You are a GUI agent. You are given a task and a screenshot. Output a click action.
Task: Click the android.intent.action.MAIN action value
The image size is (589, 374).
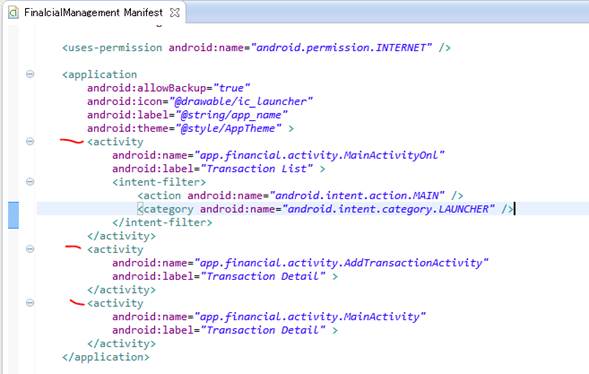tap(357, 196)
